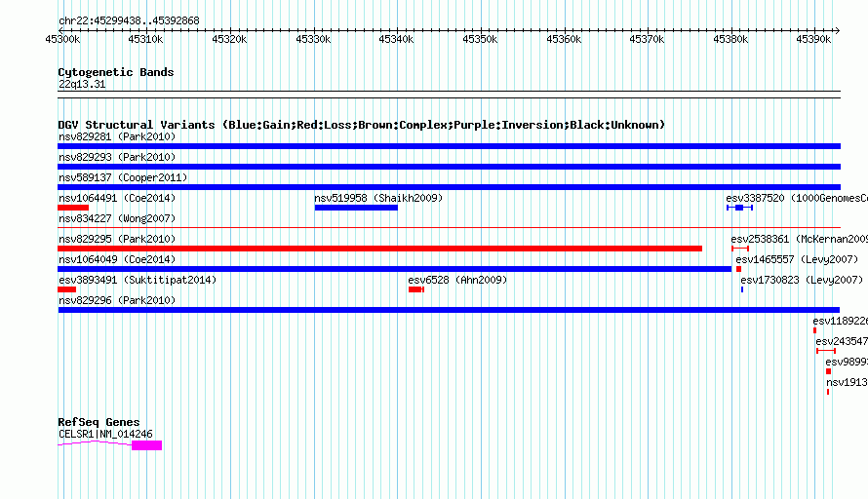Click the chr22:45299438..45392868 coordinates text
Image resolution: width=868 pixels, height=499 pixels.
pyautogui.click(x=129, y=20)
